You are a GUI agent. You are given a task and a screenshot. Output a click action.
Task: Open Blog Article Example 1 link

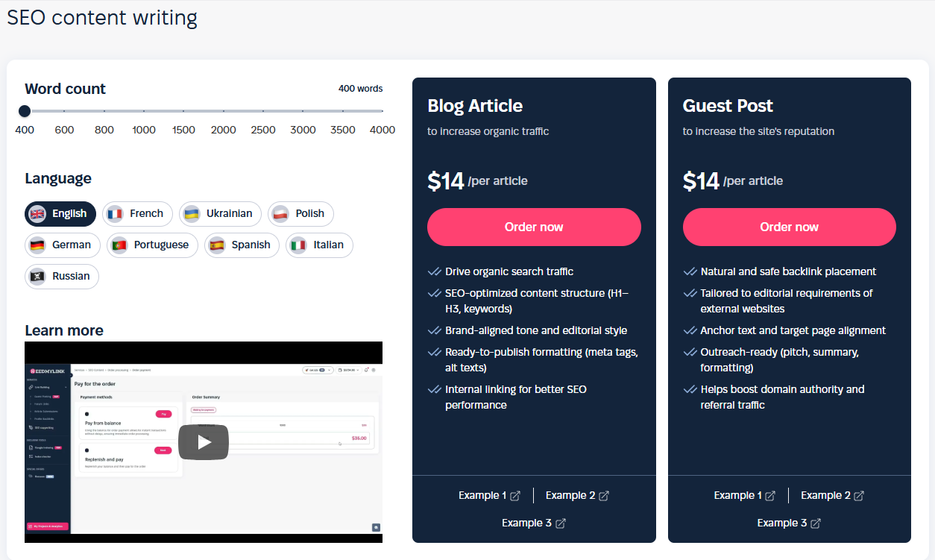pyautogui.click(x=482, y=496)
